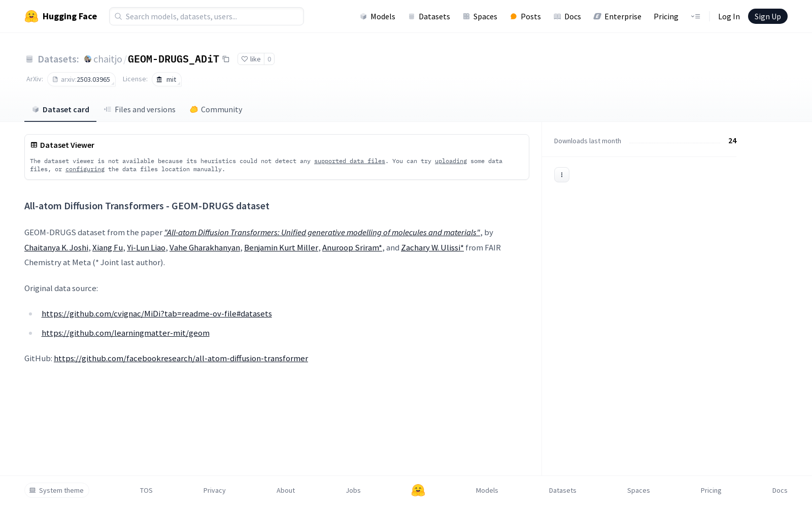Go to the Pricing page in top nav

(666, 16)
